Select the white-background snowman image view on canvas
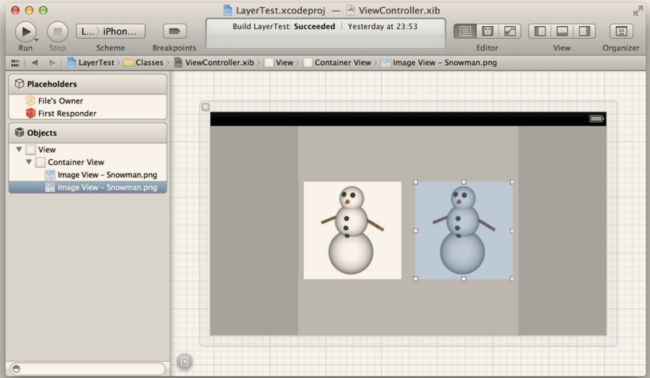The height and width of the screenshot is (378, 650). pyautogui.click(x=352, y=230)
